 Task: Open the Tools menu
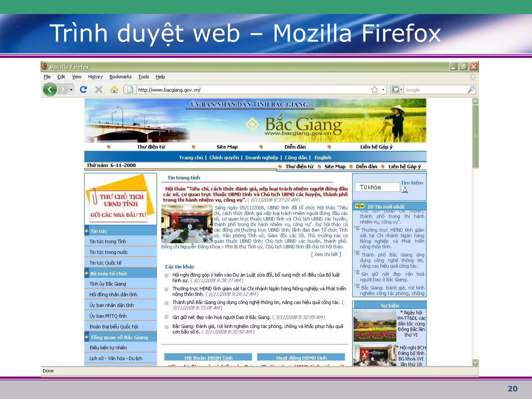(144, 77)
